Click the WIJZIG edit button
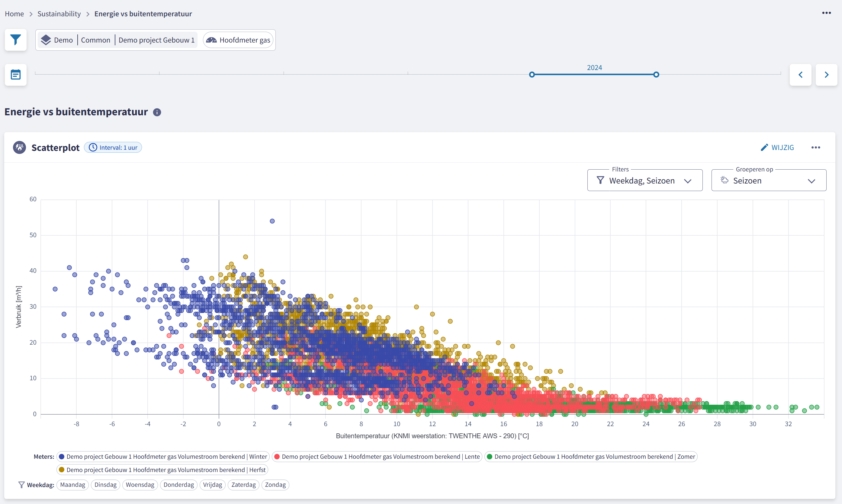 coord(777,147)
